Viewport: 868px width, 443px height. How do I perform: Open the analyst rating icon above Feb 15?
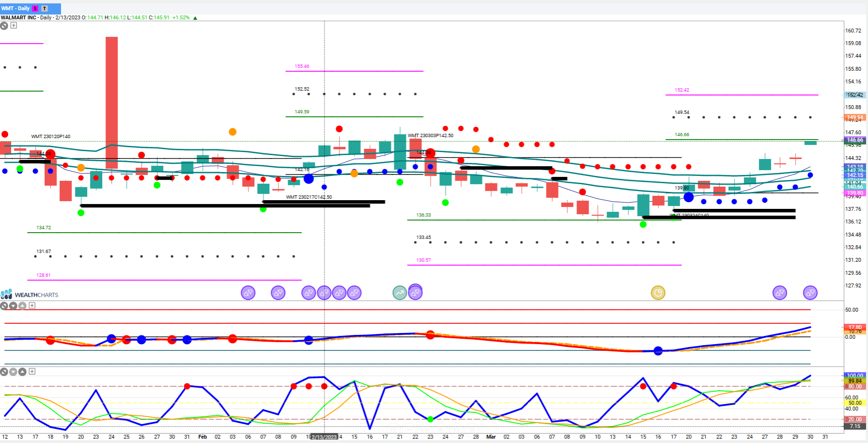tap(355, 293)
